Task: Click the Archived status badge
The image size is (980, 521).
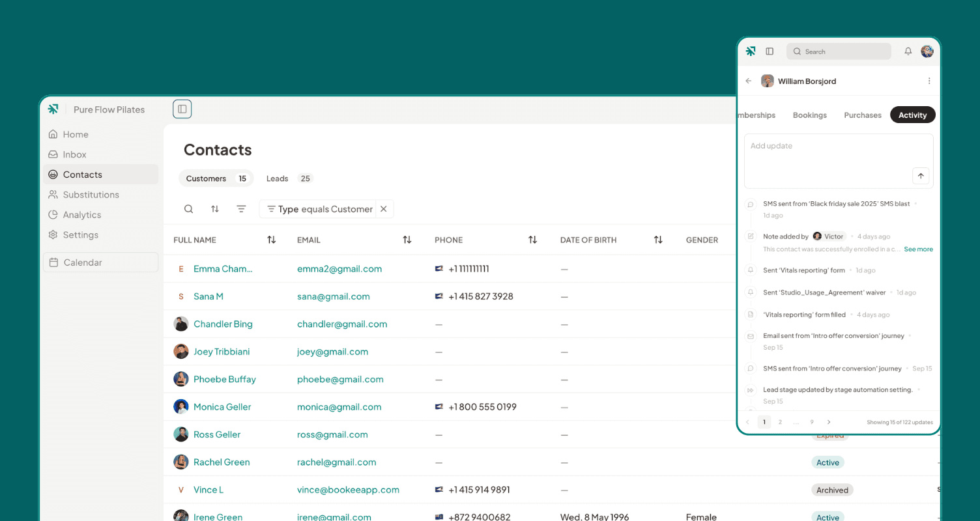Action: (x=832, y=490)
